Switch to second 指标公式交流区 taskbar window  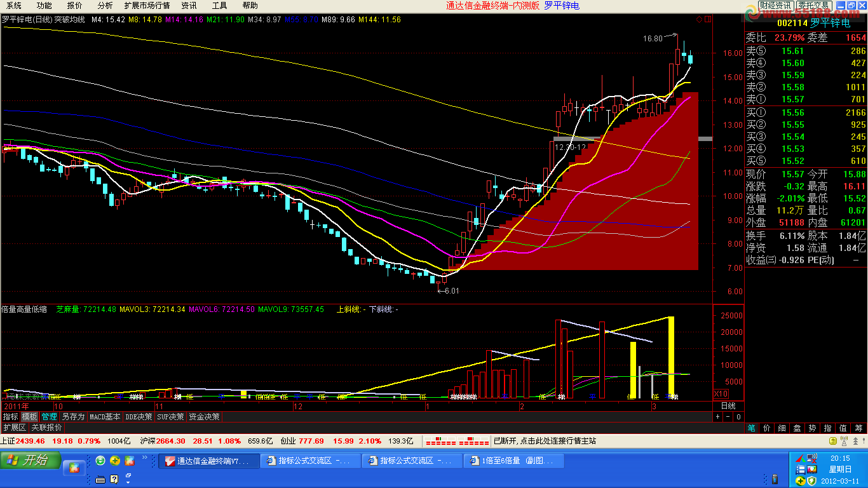point(412,461)
